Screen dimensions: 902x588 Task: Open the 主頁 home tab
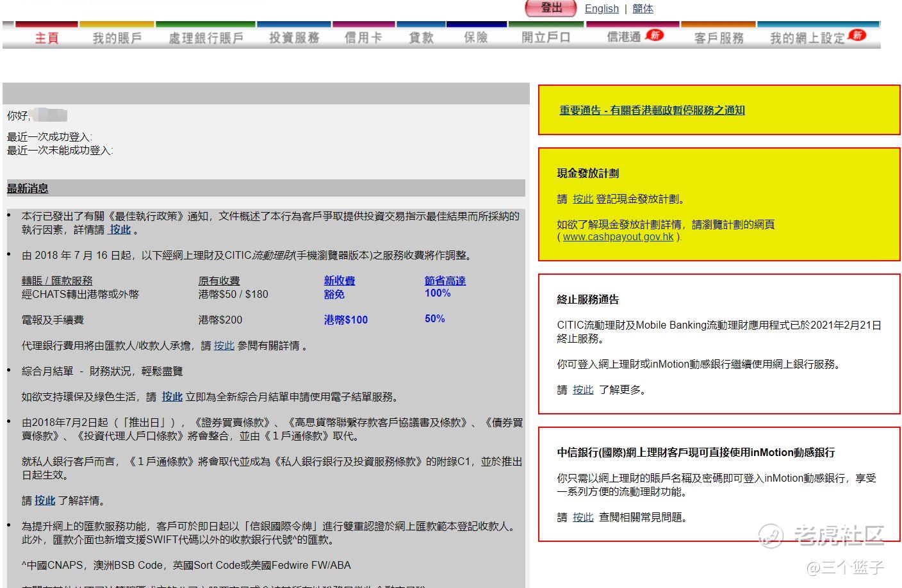tap(47, 38)
